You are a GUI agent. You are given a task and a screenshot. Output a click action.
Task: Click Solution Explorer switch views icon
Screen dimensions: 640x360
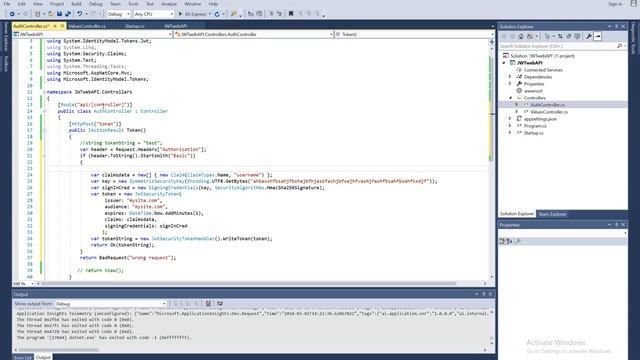point(530,36)
